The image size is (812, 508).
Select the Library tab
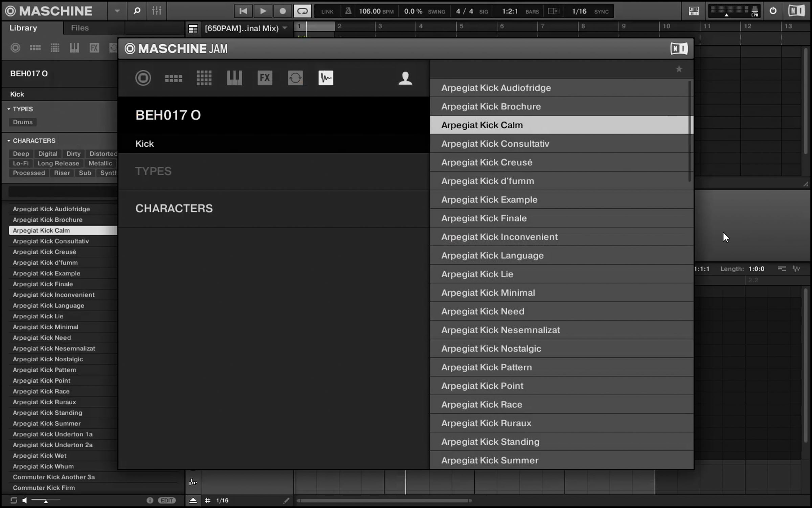[23, 28]
